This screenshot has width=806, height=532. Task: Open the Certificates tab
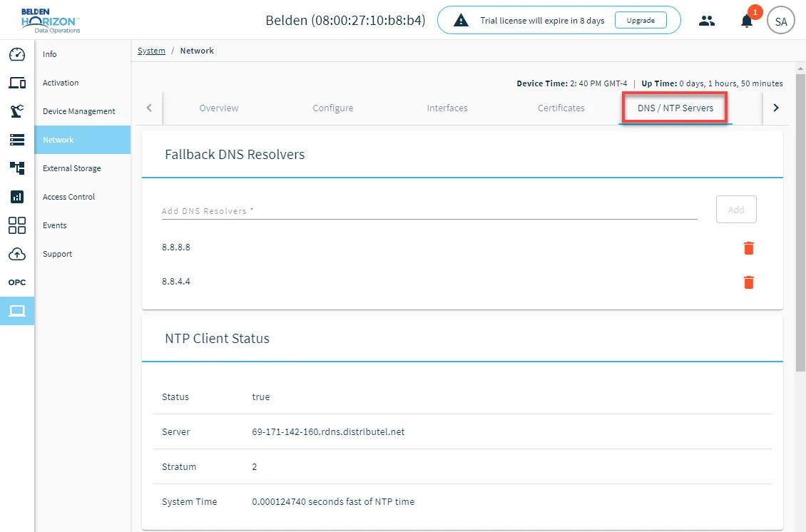tap(561, 108)
